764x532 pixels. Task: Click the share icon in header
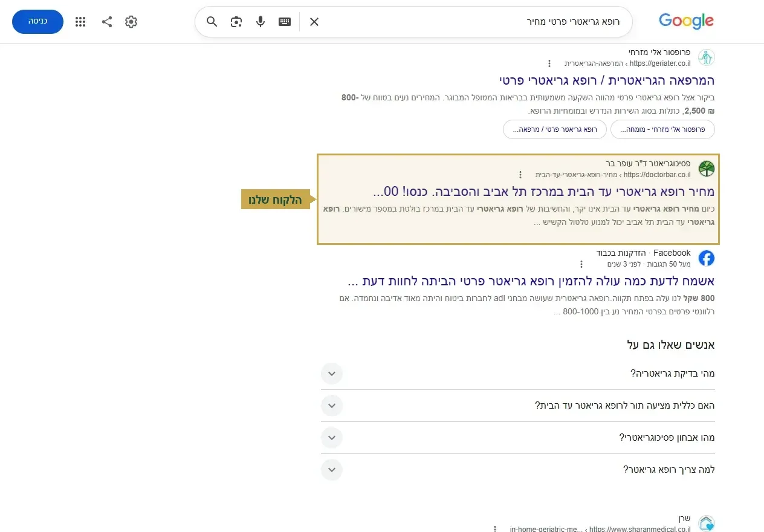107,22
